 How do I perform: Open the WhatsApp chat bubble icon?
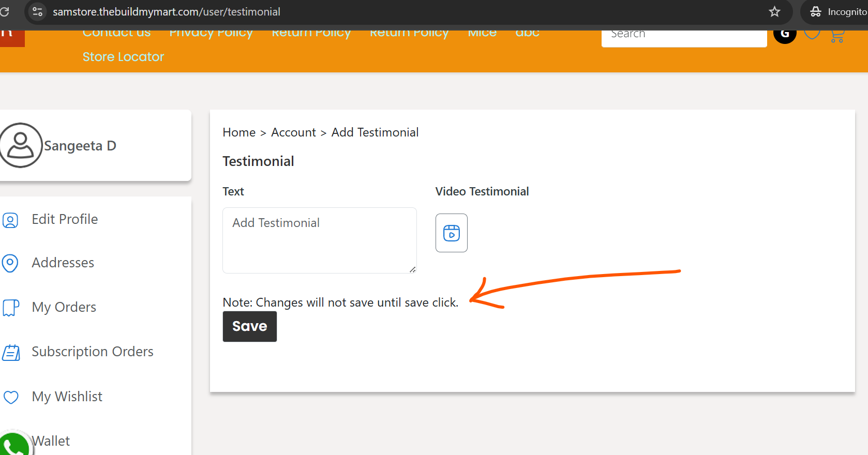(14, 445)
